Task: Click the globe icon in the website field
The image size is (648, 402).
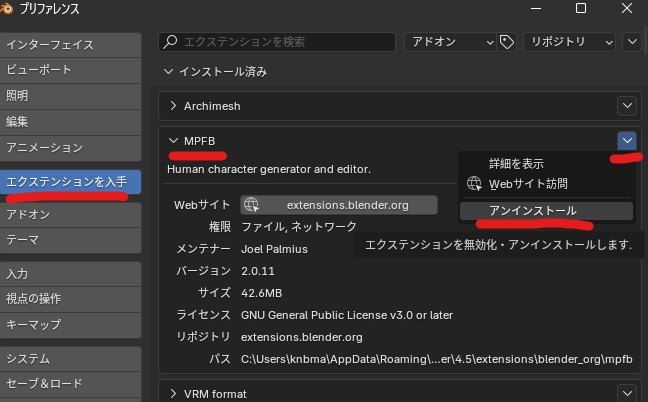Action: click(x=251, y=205)
